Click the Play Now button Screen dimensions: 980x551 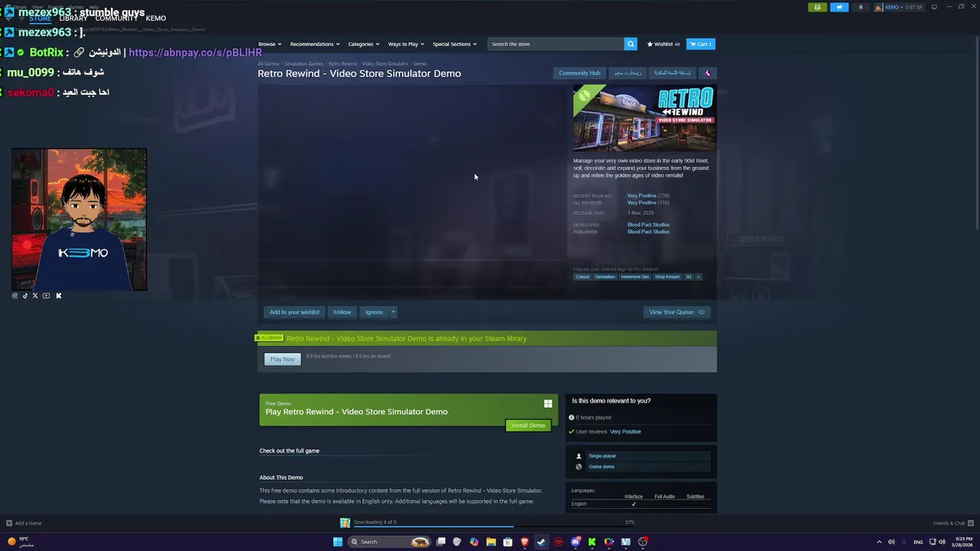point(283,359)
